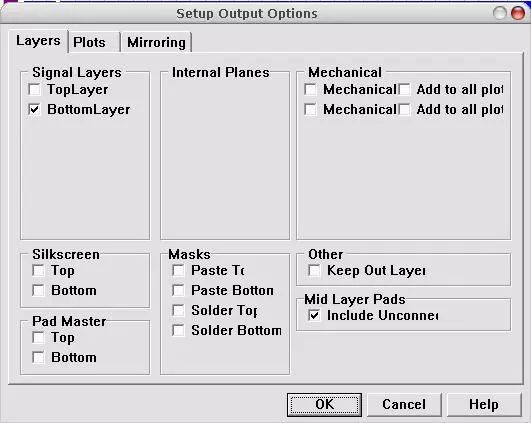
Task: Tick the Solder Bottom mask checkbox
Action: (178, 330)
